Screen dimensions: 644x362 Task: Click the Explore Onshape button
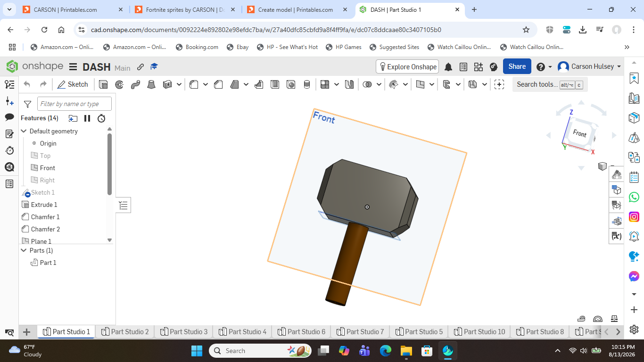coord(407,66)
